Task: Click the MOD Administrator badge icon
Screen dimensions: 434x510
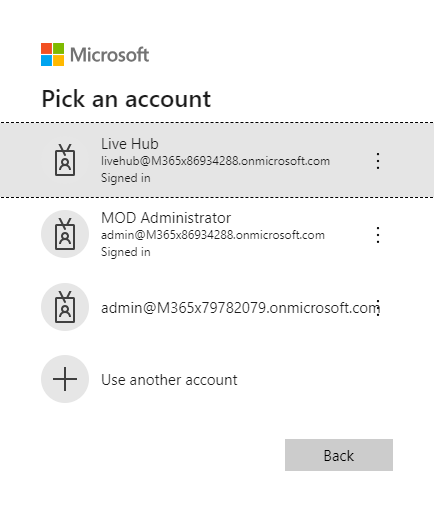Action: 65,234
